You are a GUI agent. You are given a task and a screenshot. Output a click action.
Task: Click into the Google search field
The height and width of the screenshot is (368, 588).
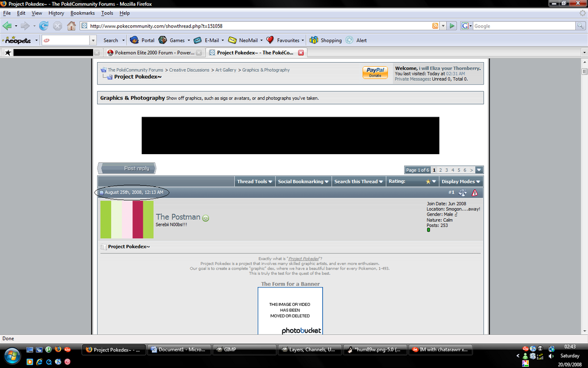click(524, 26)
